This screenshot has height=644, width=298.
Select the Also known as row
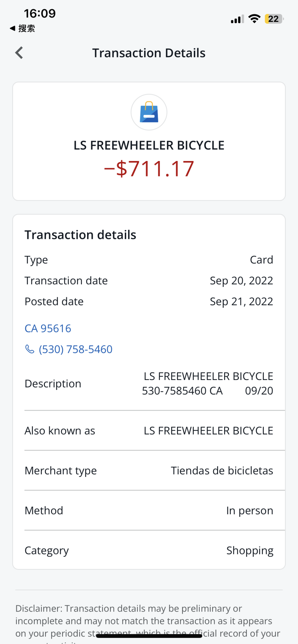[x=149, y=431]
